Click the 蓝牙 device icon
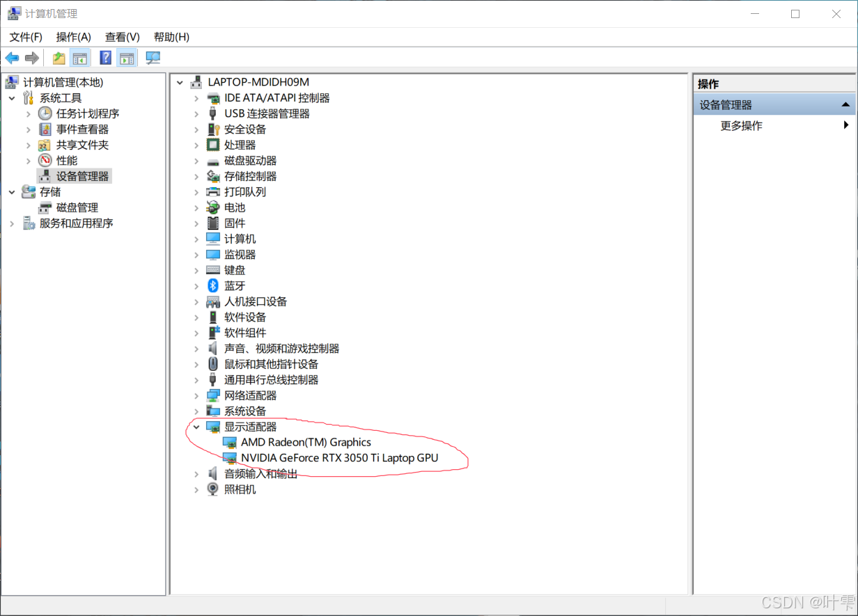Viewport: 858px width, 616px height. (213, 285)
